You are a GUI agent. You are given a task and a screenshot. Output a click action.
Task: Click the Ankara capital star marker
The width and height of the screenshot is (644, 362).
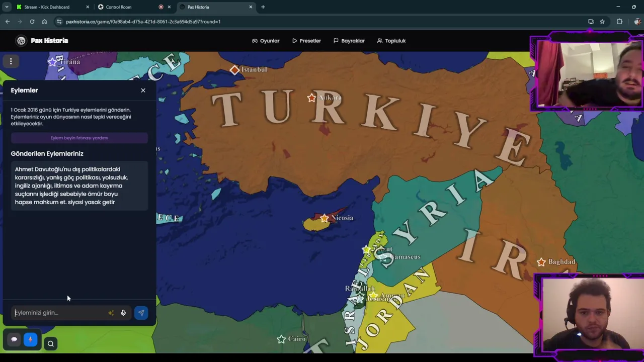[x=311, y=98]
